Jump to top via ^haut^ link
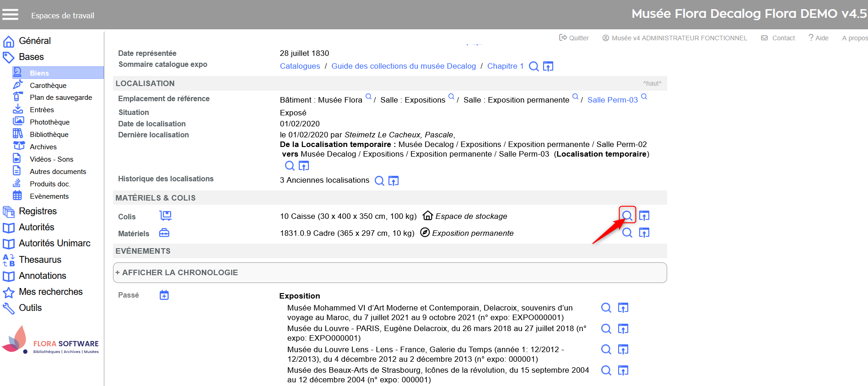The height and width of the screenshot is (386, 868). (652, 83)
